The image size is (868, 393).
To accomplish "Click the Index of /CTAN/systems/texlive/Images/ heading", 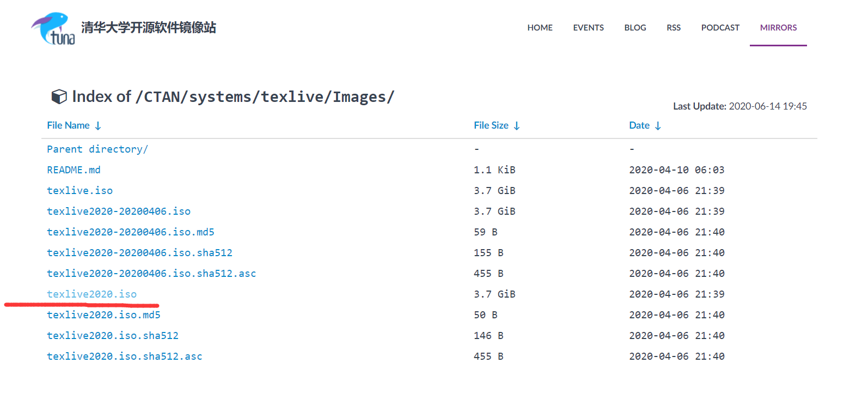I will coord(233,96).
